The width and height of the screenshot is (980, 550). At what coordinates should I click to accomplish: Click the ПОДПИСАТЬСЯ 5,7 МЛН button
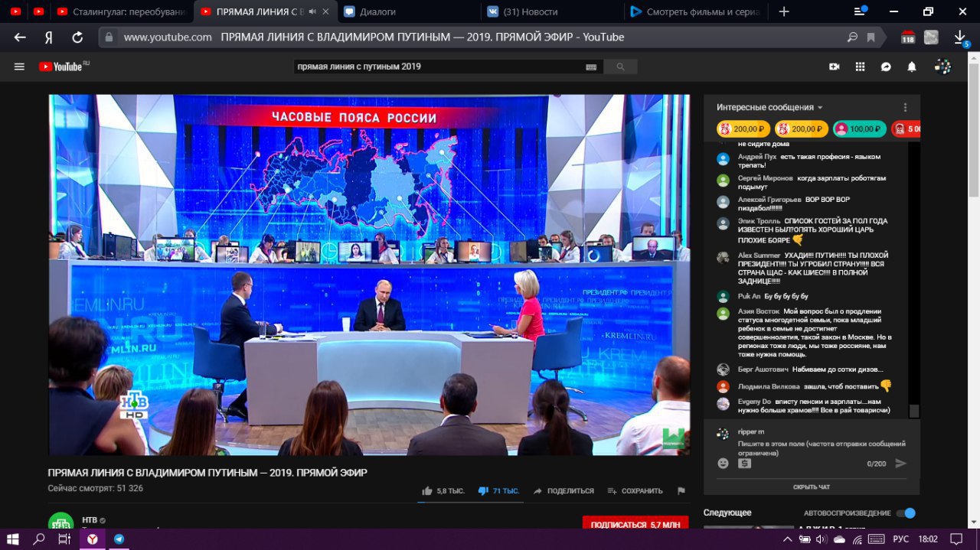pos(635,525)
